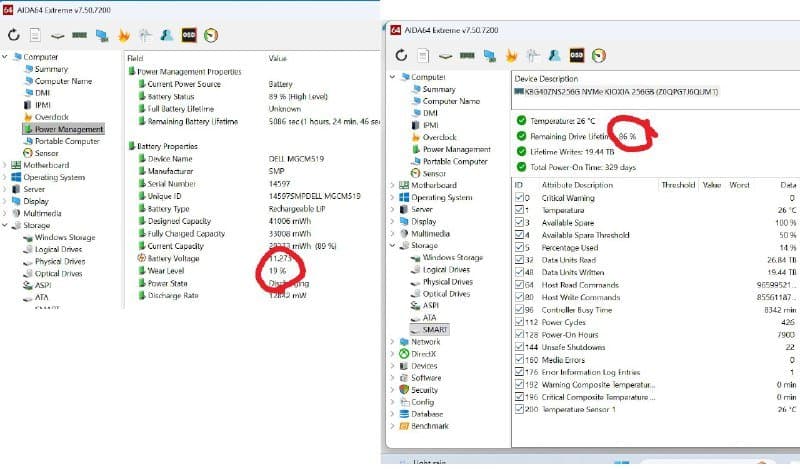Open Physical Drives in right window tree

442,282
